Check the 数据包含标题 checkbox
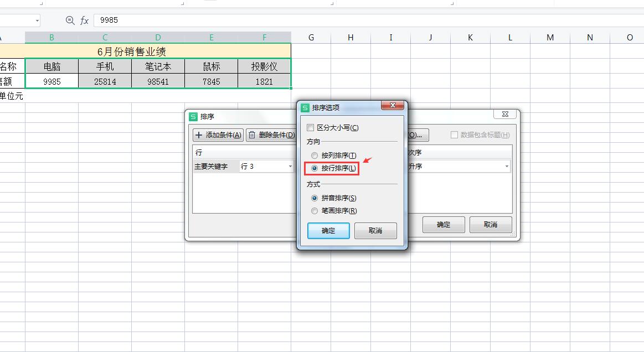The width and height of the screenshot is (644, 352). tap(454, 134)
